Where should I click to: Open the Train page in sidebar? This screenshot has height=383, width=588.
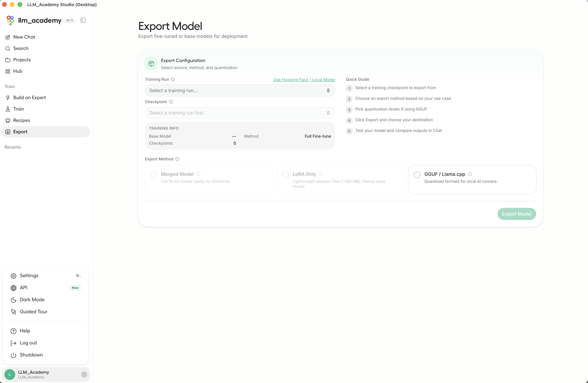coord(46,109)
